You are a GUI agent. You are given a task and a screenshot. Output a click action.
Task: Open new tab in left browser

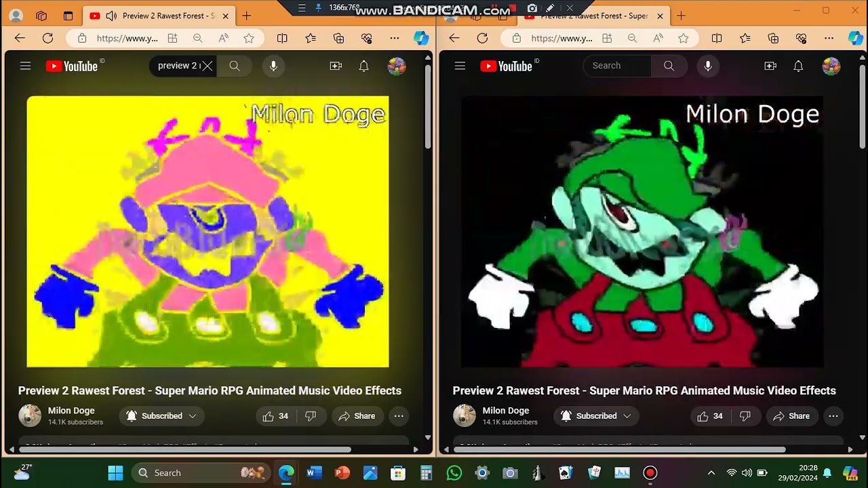coord(246,16)
